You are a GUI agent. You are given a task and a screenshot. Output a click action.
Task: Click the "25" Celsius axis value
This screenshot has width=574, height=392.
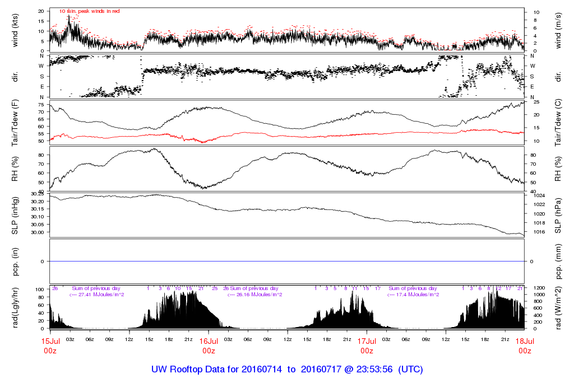[536, 102]
